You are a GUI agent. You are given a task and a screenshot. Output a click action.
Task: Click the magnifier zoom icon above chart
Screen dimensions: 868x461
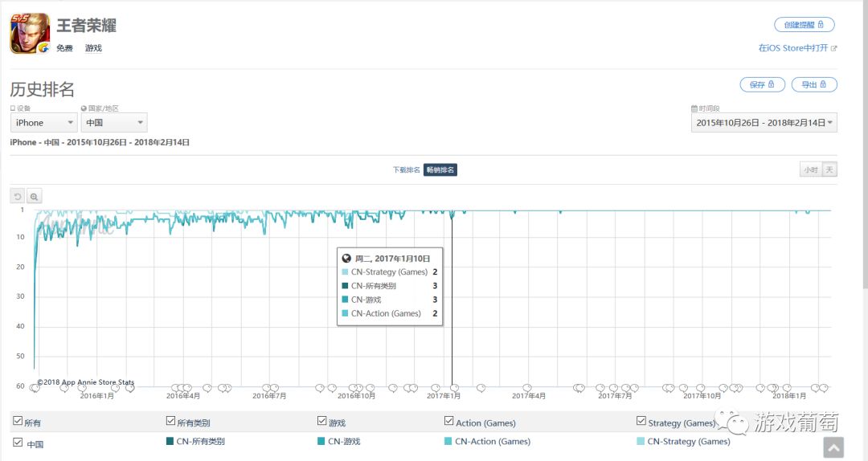coord(35,197)
